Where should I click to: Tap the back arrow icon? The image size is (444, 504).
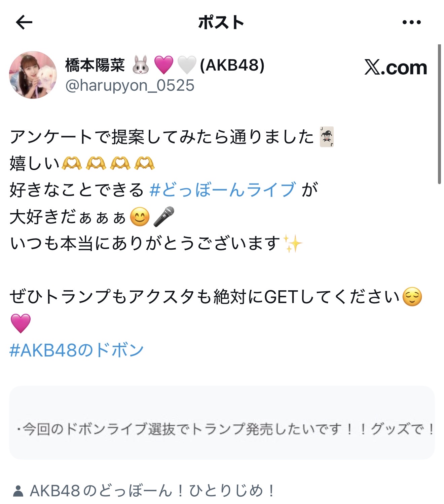[24, 23]
